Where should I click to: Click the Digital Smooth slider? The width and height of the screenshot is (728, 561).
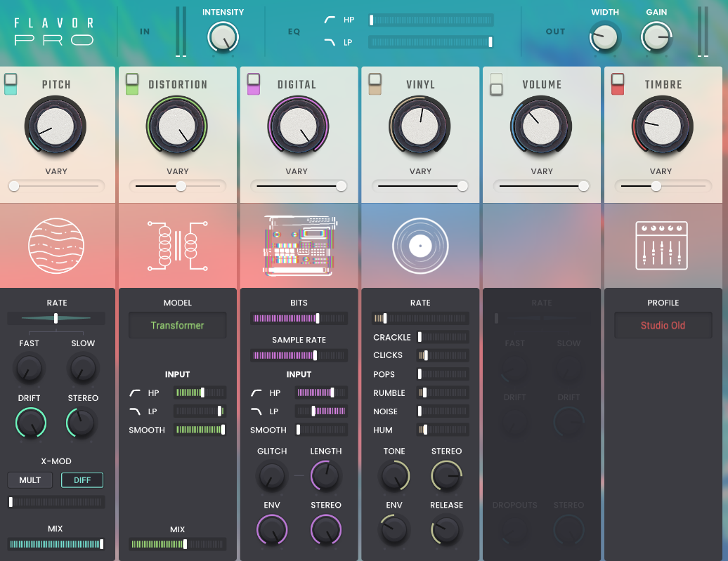[x=321, y=430]
